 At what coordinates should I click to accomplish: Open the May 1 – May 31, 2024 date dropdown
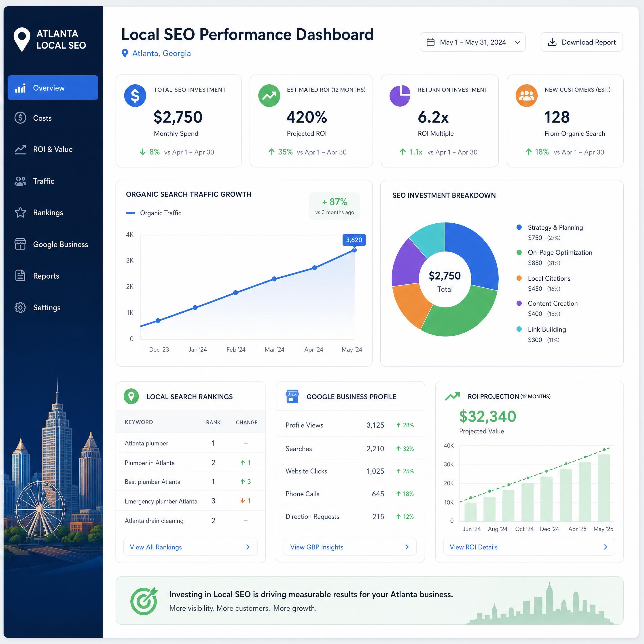[472, 42]
